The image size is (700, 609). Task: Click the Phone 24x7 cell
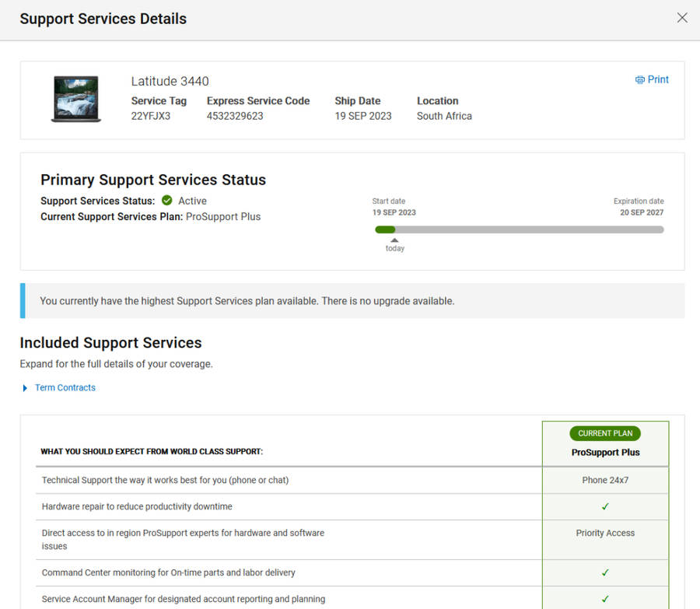point(605,480)
